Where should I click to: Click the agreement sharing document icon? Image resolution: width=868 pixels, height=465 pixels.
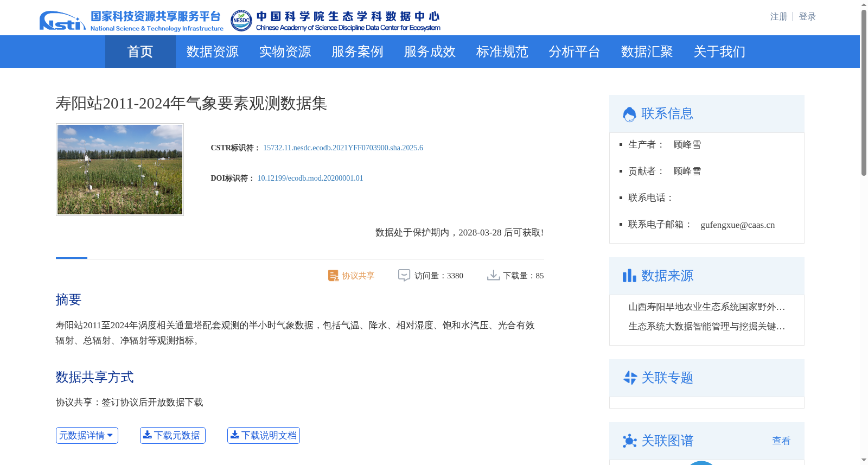coord(333,276)
